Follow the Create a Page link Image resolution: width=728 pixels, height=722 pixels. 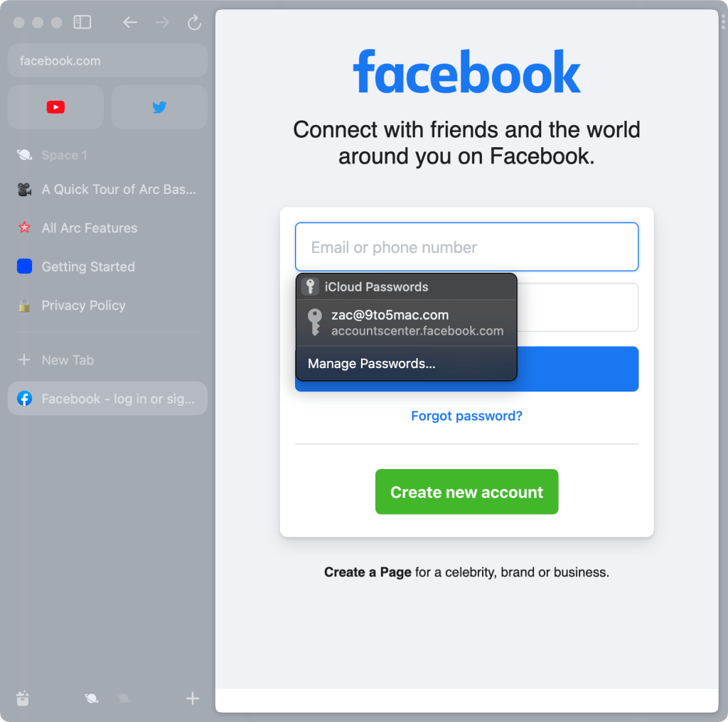tap(368, 572)
